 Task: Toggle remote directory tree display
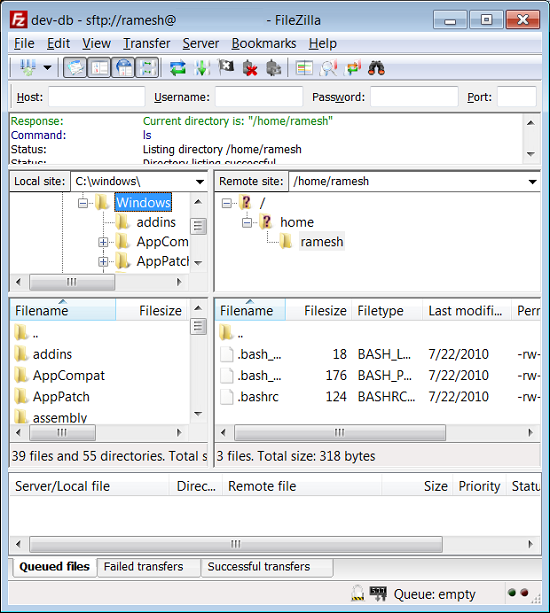click(123, 68)
